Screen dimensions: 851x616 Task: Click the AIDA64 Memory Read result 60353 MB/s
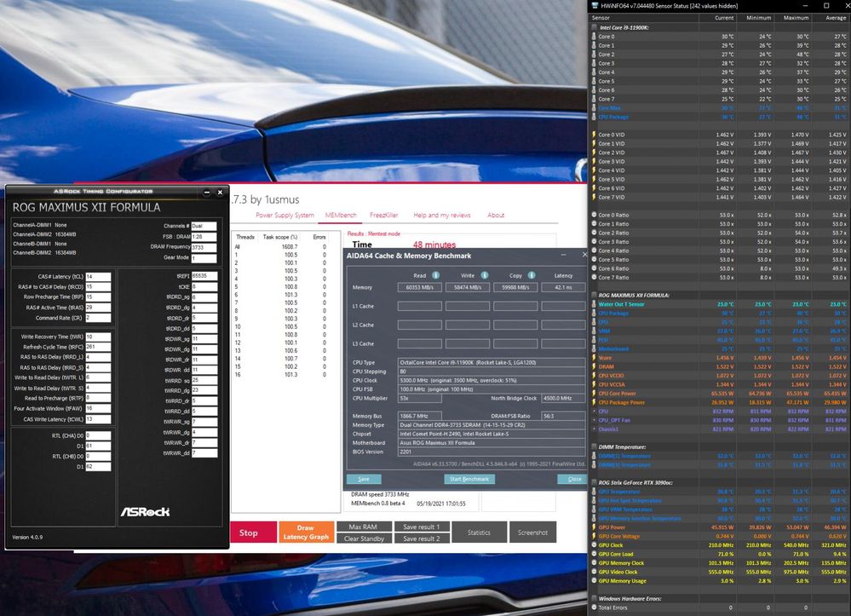click(419, 287)
